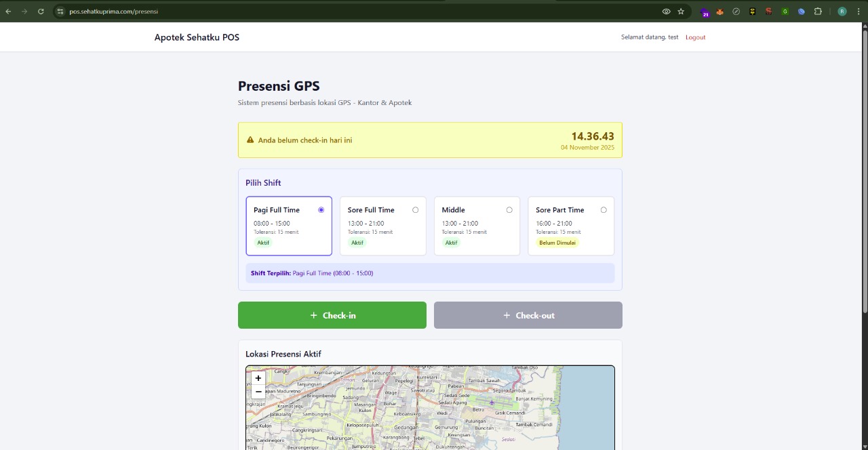Image resolution: width=868 pixels, height=450 pixels.
Task: Choose the Middle shift radio button
Action: [509, 210]
